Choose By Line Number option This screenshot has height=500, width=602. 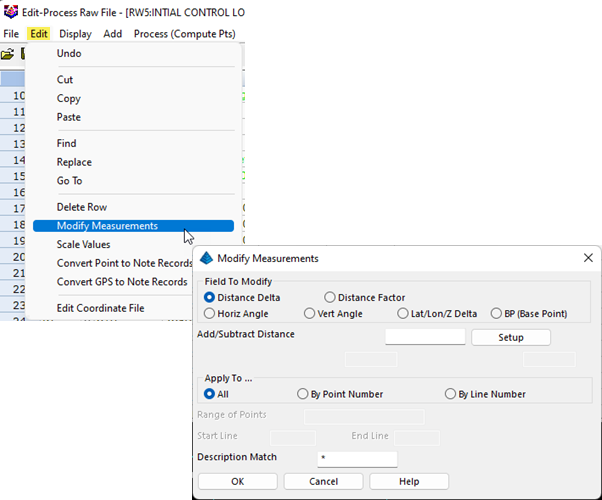[450, 394]
